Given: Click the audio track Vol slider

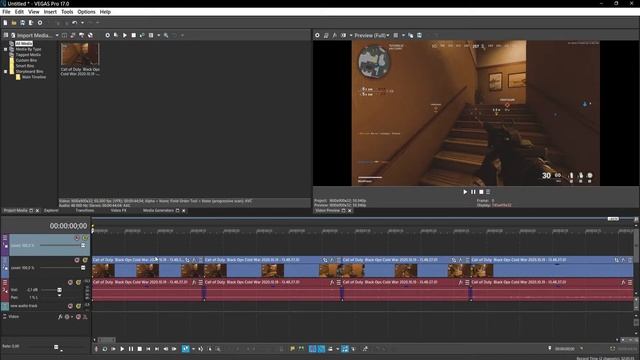Looking at the screenshot, I should (59, 290).
